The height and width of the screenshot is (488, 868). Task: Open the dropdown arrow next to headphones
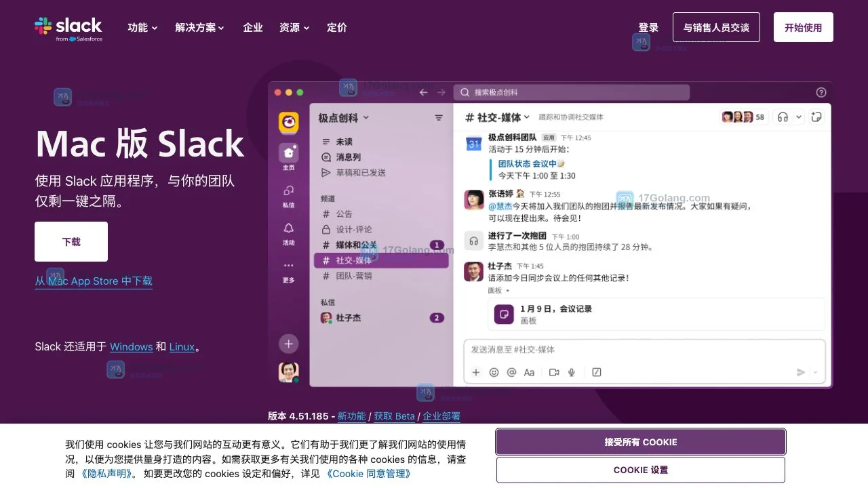[798, 117]
